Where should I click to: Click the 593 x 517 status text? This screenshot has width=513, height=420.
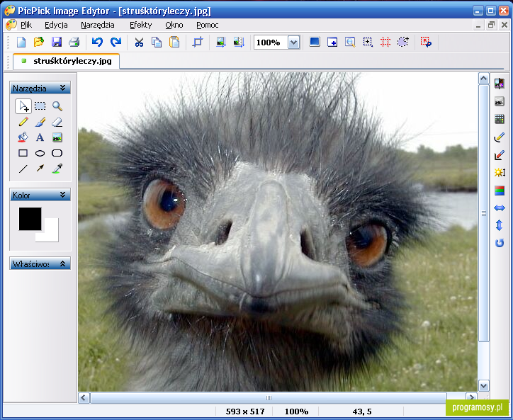point(245,412)
